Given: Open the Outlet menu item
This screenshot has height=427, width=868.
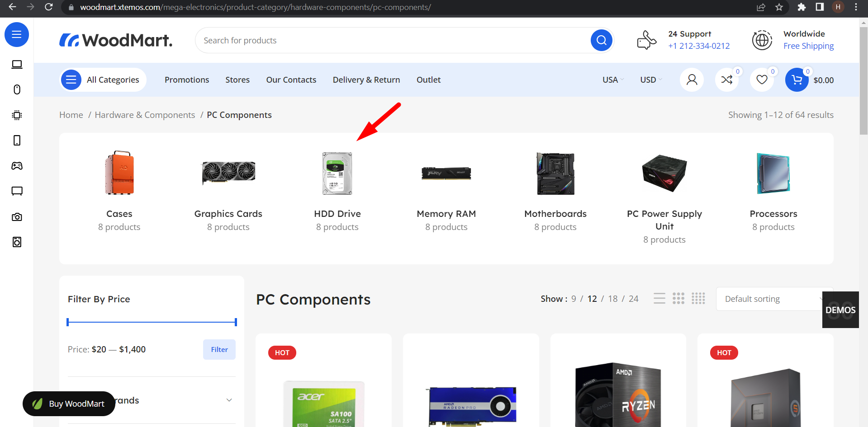Looking at the screenshot, I should (428, 80).
